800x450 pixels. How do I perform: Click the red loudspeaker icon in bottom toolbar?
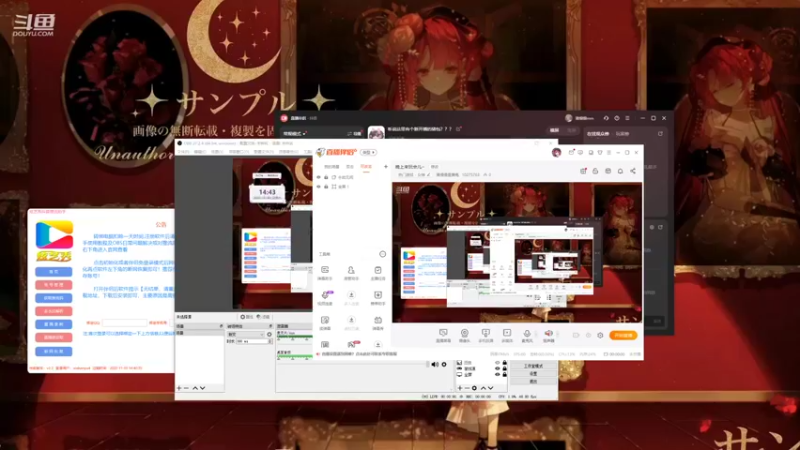548,333
